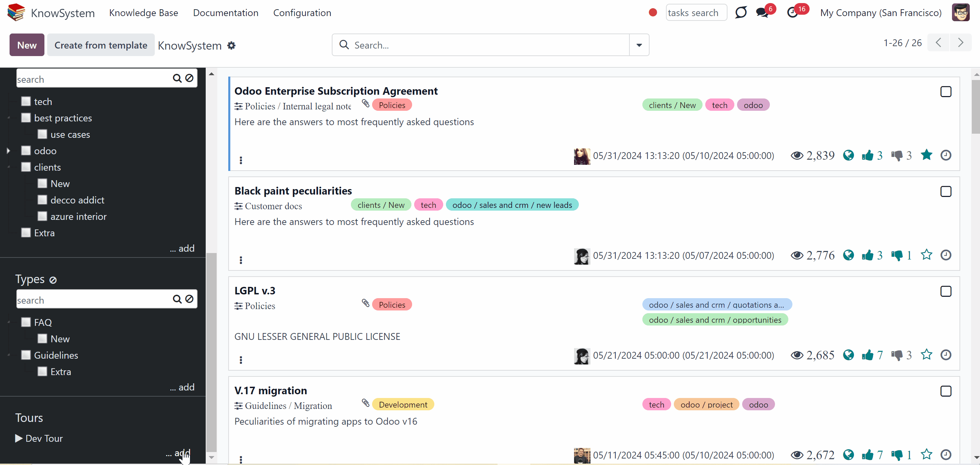Collapse the clients tag node

pos(8,167)
